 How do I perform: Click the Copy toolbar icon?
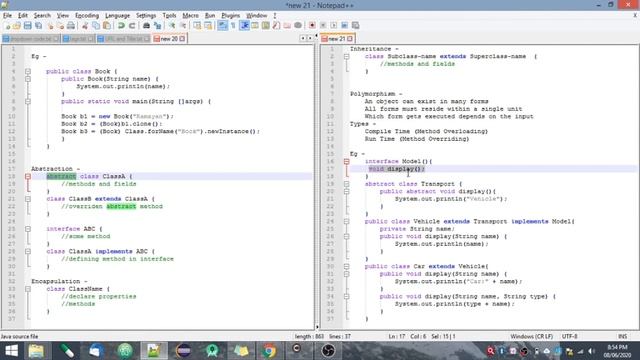(96, 26)
